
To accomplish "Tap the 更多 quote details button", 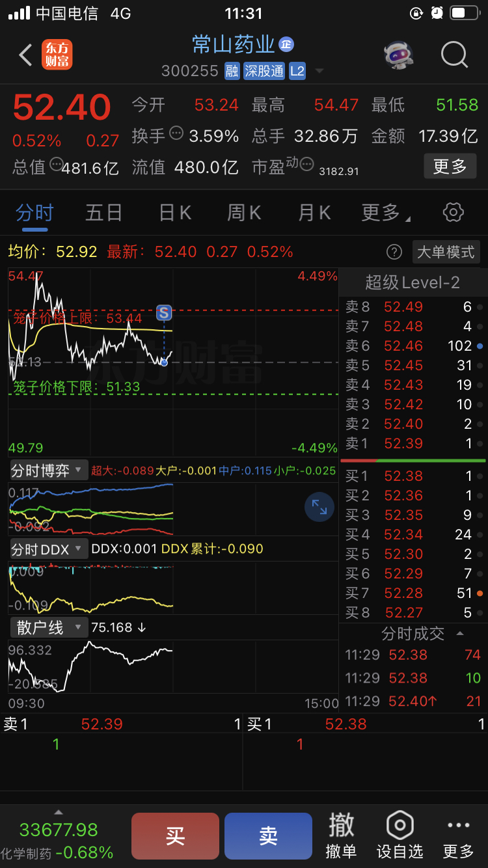I will (450, 167).
